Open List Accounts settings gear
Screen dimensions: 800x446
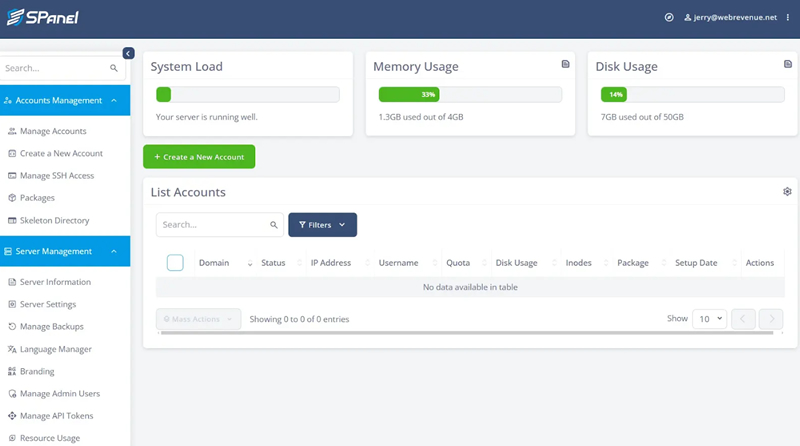(x=787, y=191)
